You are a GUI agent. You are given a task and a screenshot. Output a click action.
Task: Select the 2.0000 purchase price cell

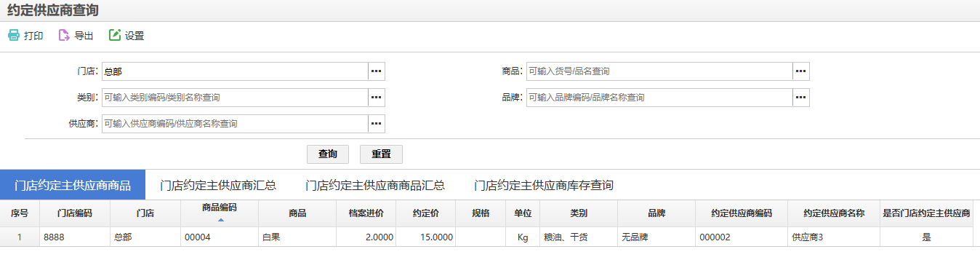pos(366,237)
